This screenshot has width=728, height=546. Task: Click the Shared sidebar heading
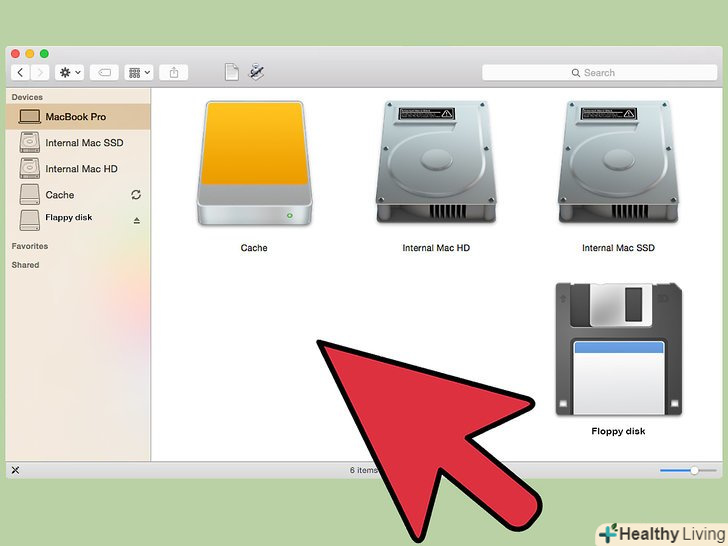pyautogui.click(x=26, y=265)
